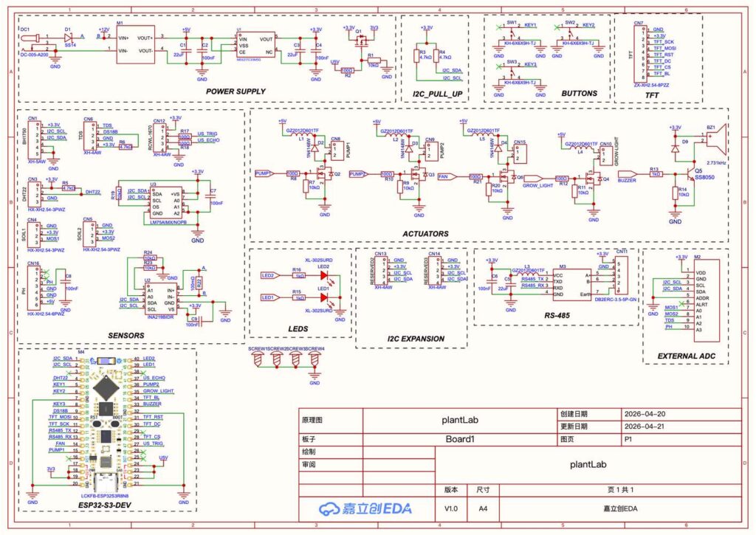Click the FAN net port flag
The height and width of the screenshot is (535, 756).
pos(446,176)
